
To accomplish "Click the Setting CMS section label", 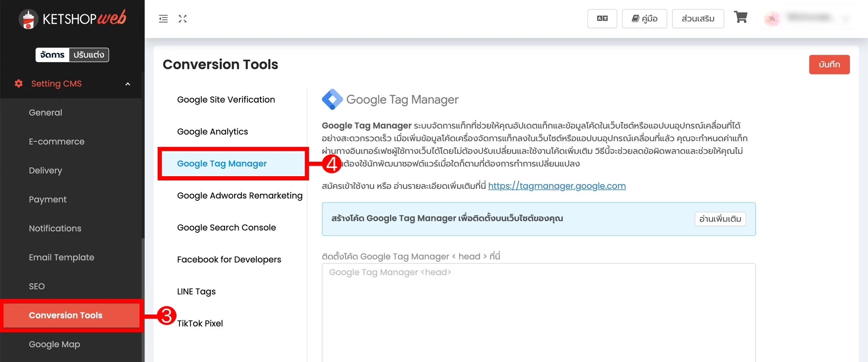I will click(x=56, y=83).
